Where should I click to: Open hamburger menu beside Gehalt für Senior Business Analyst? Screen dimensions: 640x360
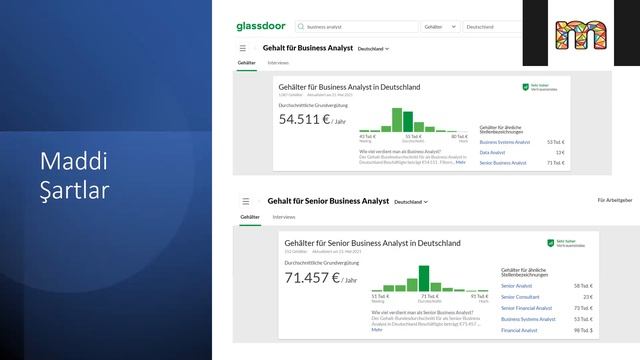click(246, 201)
